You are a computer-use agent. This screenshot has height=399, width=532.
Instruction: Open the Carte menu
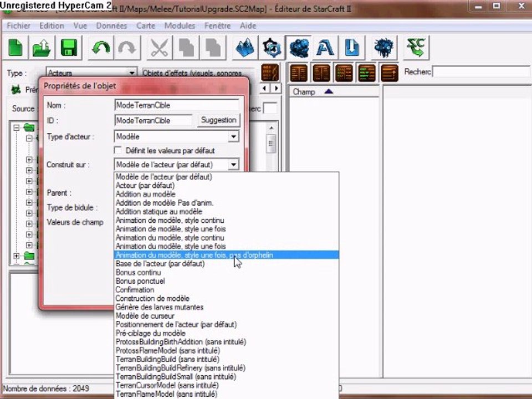[146, 26]
